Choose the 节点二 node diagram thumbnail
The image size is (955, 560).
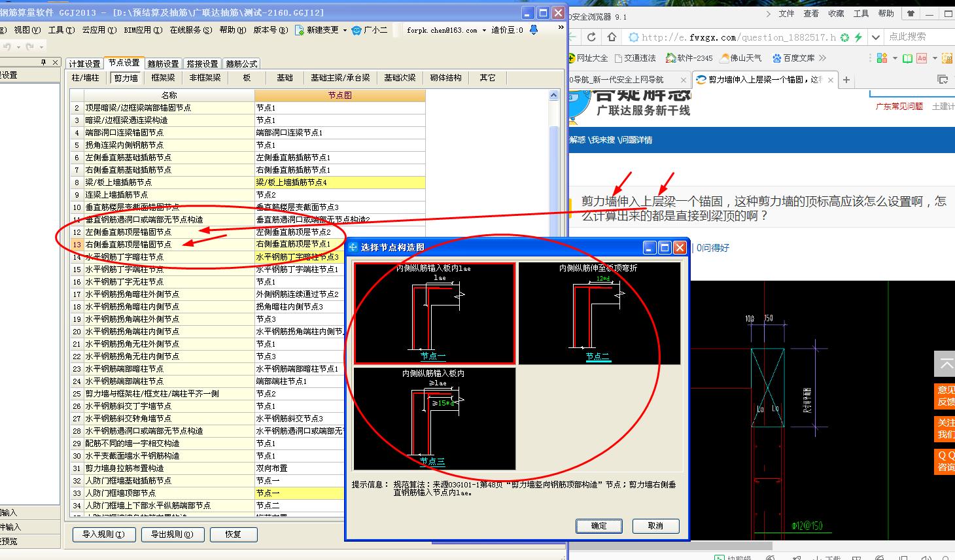pos(599,313)
